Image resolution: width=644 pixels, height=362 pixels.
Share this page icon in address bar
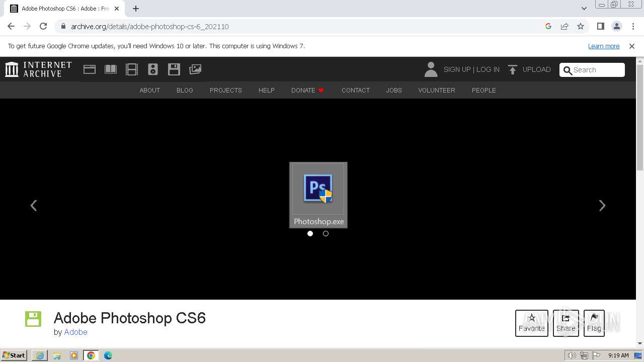(x=565, y=26)
